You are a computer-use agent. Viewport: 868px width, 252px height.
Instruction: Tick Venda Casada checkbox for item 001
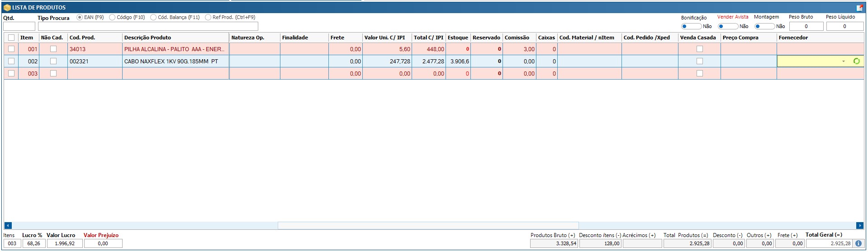pos(699,49)
